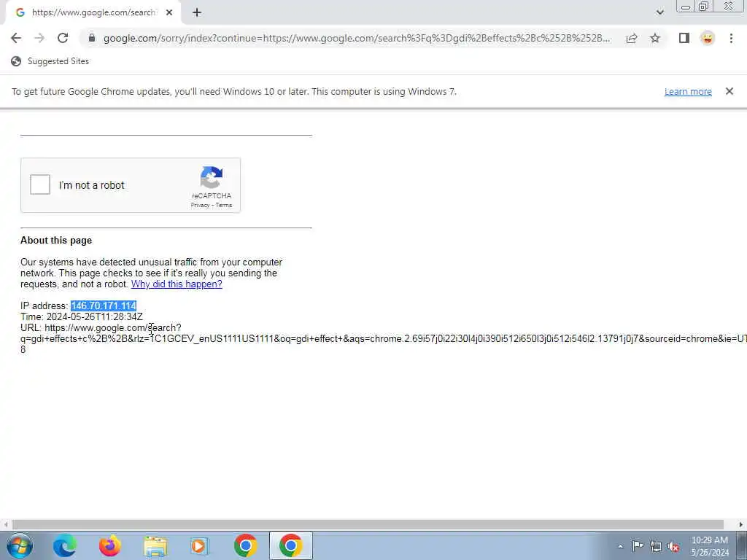
Task: Open the Chrome side panel
Action: [x=684, y=38]
